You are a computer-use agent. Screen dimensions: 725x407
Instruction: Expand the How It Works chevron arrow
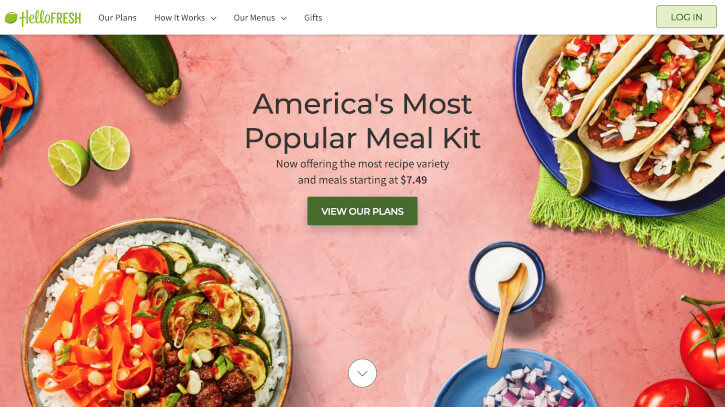[x=213, y=18]
